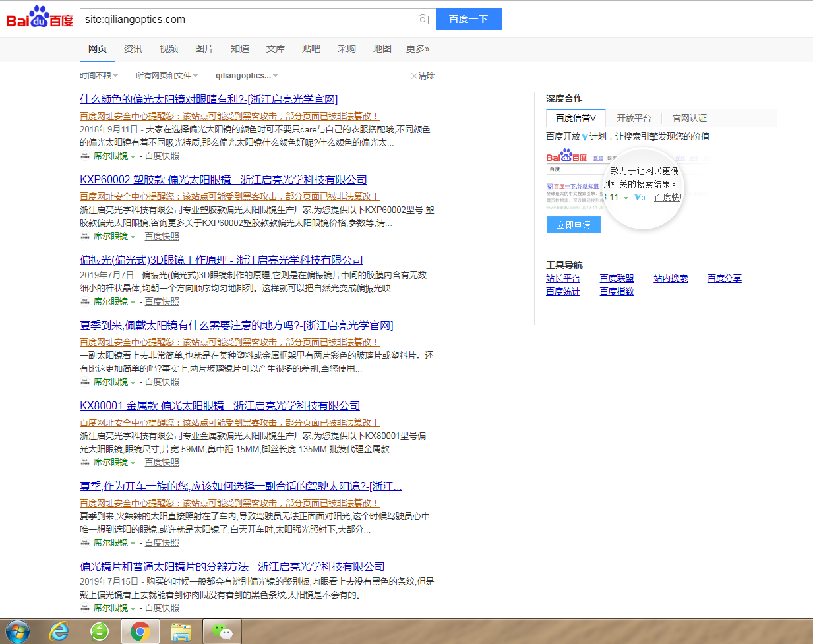Open the 百度指数 tool link
This screenshot has width=813, height=644.
coord(617,292)
